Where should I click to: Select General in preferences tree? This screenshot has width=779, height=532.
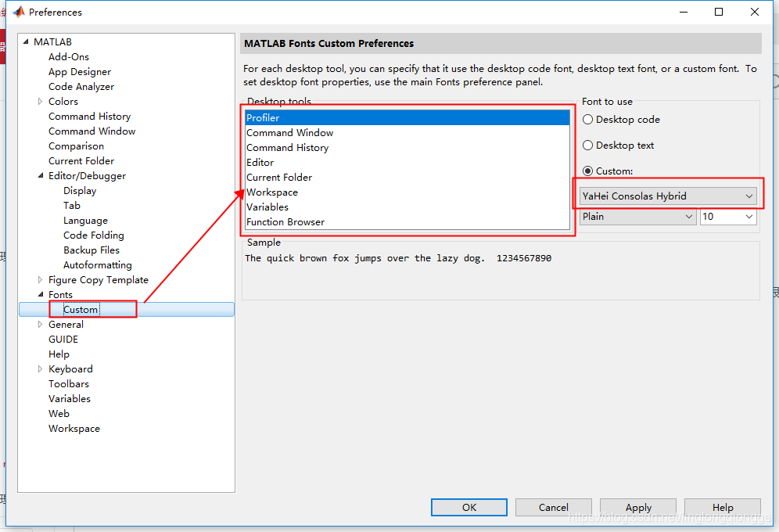[x=66, y=325]
